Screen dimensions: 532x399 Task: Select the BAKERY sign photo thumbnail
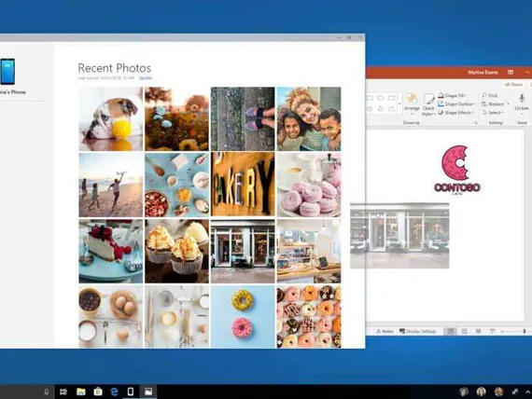243,185
